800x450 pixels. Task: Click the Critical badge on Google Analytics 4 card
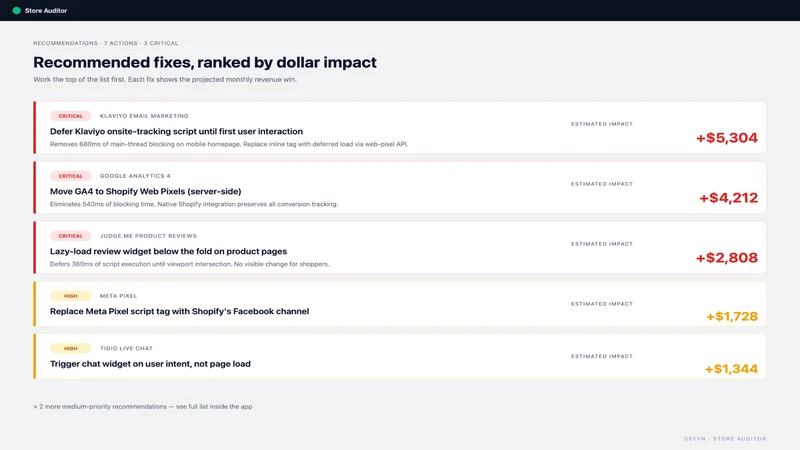click(70, 176)
